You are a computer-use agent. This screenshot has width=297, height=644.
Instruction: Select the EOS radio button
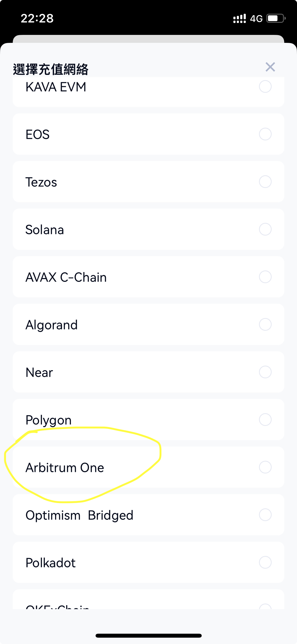[x=265, y=134]
